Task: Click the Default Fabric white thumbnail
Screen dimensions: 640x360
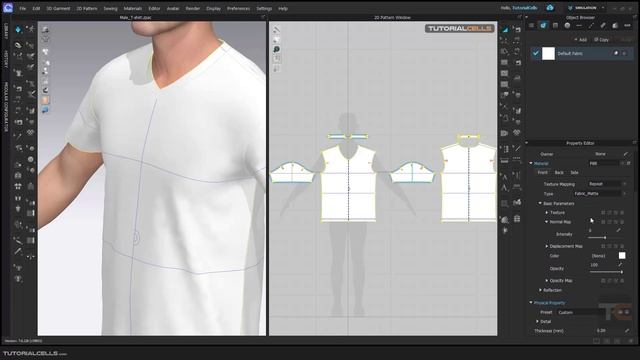Action: click(548, 53)
